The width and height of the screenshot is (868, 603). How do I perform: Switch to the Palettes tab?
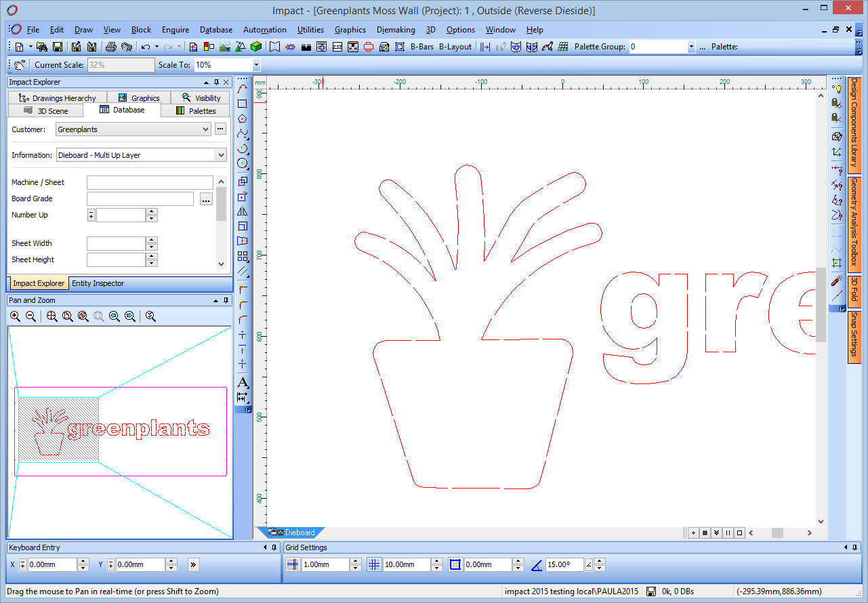(196, 110)
